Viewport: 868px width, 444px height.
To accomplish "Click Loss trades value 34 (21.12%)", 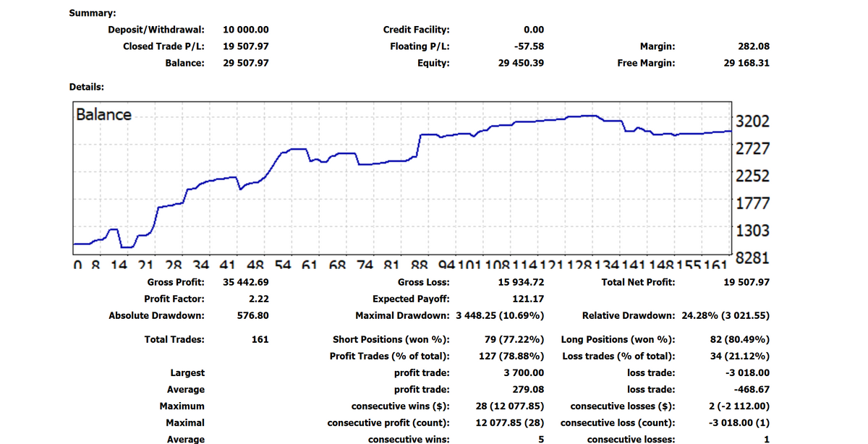I will (x=741, y=356).
